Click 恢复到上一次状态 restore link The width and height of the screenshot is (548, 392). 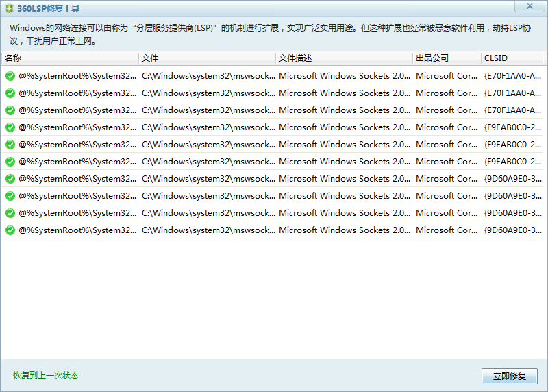[x=46, y=376]
